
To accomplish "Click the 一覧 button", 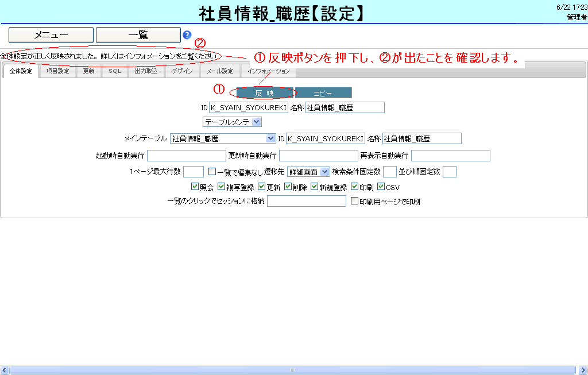I will 138,35.
